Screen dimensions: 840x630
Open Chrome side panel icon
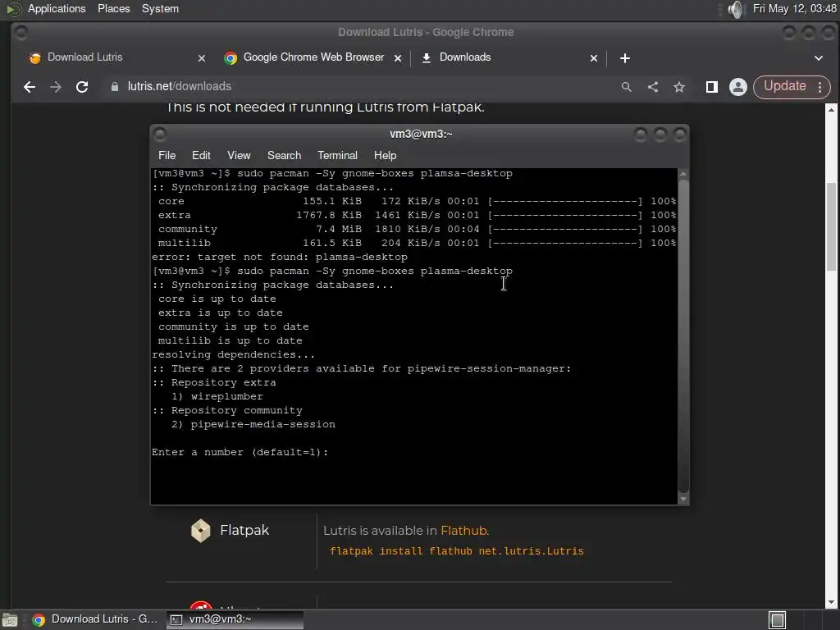[x=711, y=87]
